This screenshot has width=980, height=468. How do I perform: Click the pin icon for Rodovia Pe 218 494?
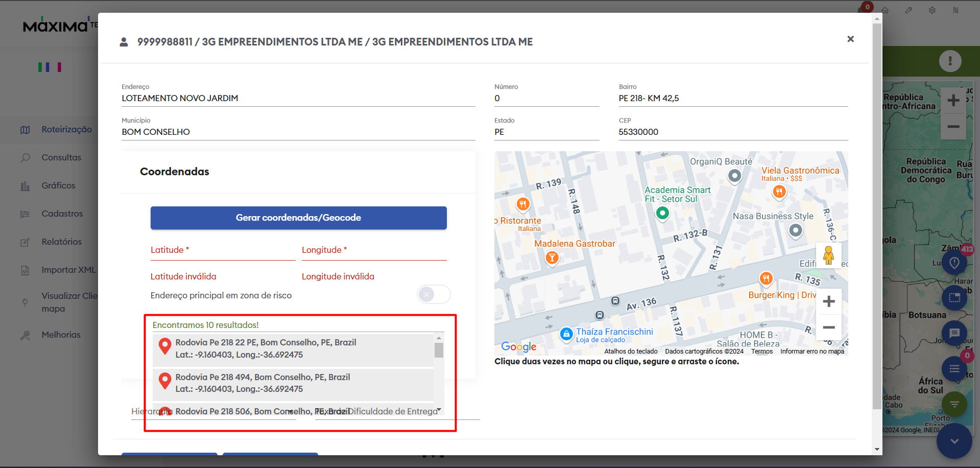click(164, 381)
